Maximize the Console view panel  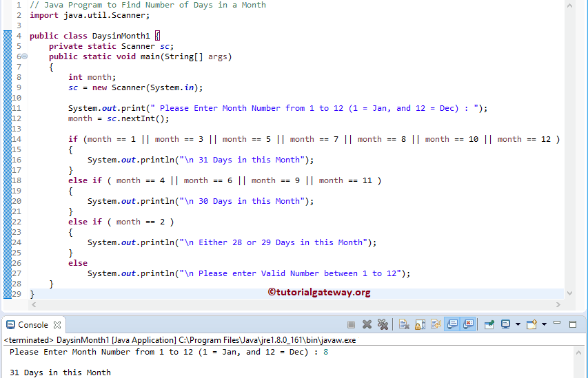[573, 324]
